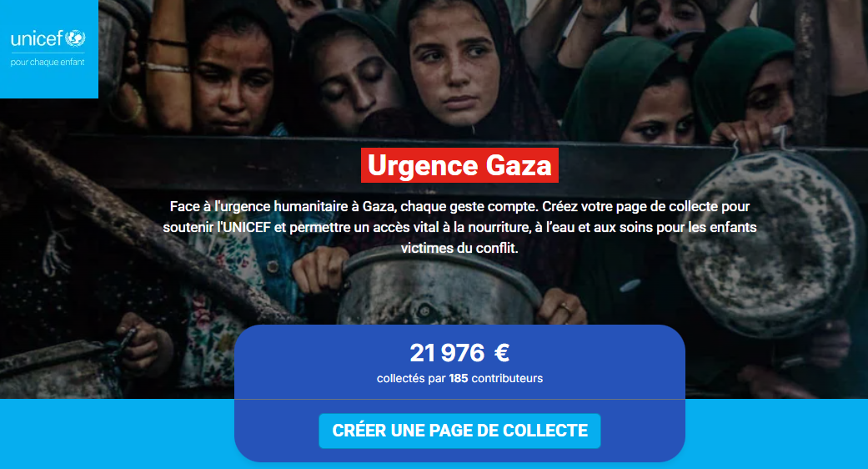Click the red 'Urgence Gaza' heading

click(x=459, y=165)
